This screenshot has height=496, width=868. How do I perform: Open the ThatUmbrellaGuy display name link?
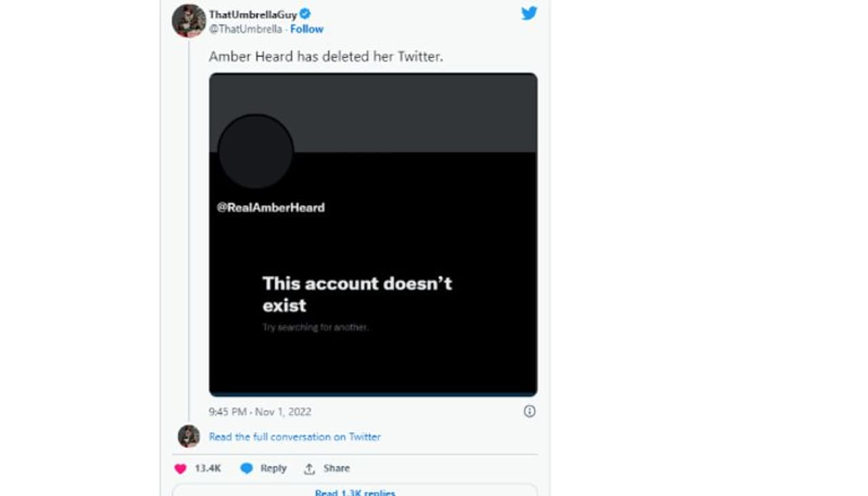(253, 14)
